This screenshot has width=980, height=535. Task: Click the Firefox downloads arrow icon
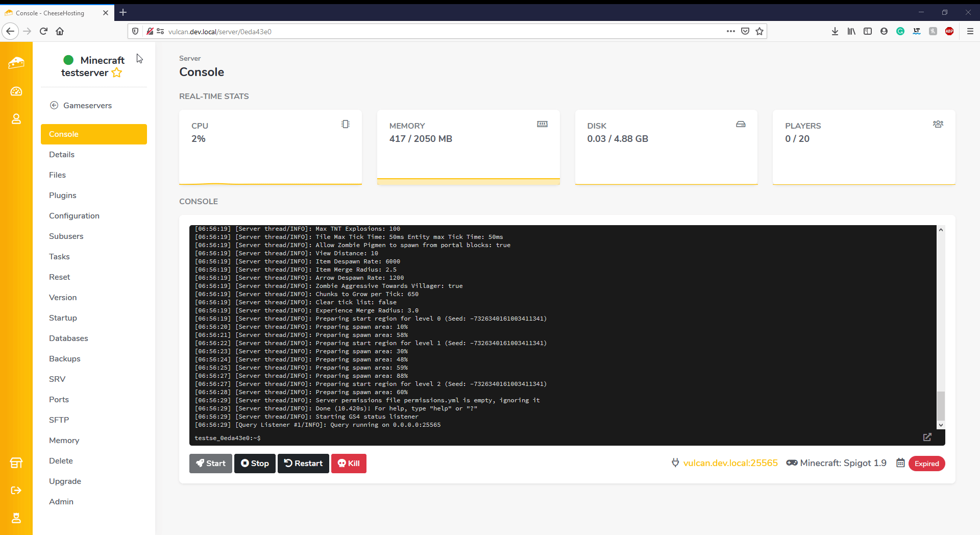click(835, 31)
